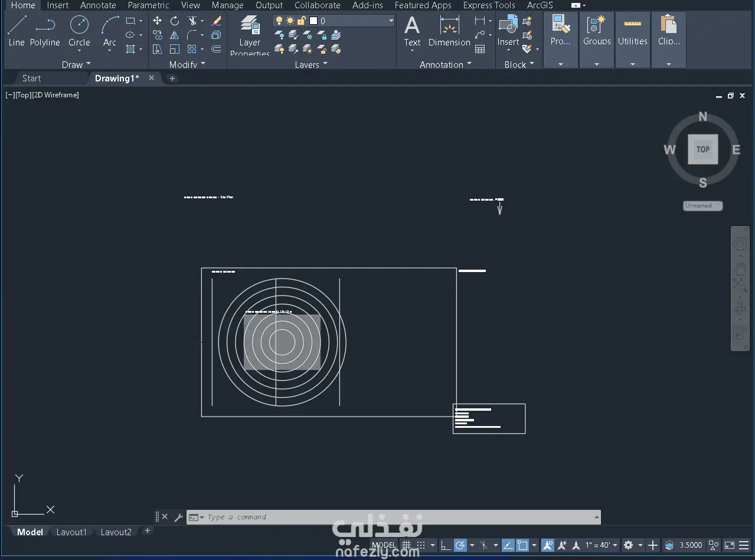Open Layer Properties manager
This screenshot has height=560, width=755.
pyautogui.click(x=250, y=35)
